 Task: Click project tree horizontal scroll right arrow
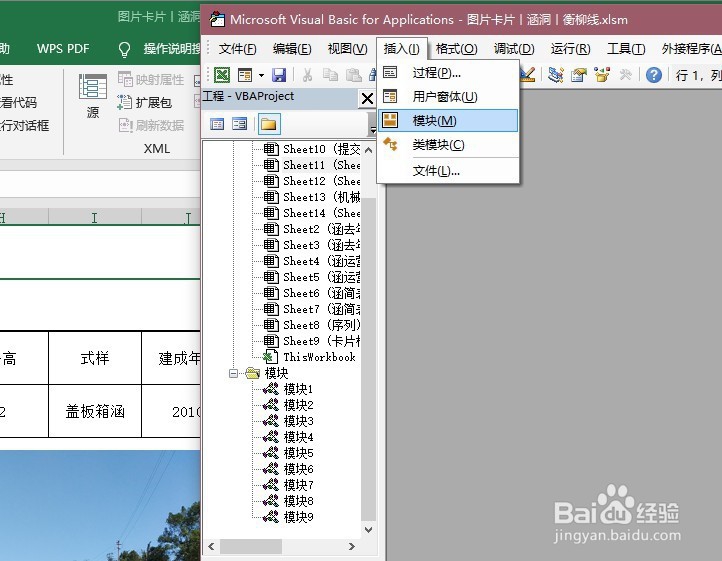pyautogui.click(x=352, y=547)
